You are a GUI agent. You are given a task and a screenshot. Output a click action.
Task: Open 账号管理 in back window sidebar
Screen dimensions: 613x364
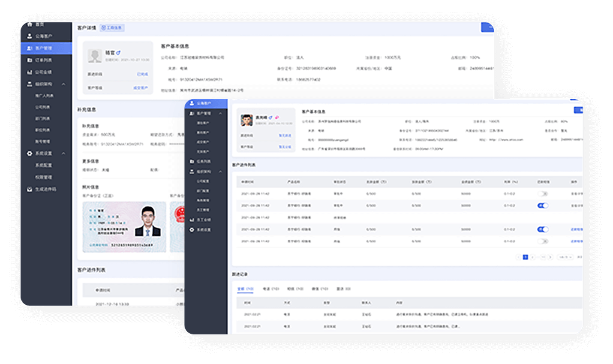pyautogui.click(x=42, y=141)
